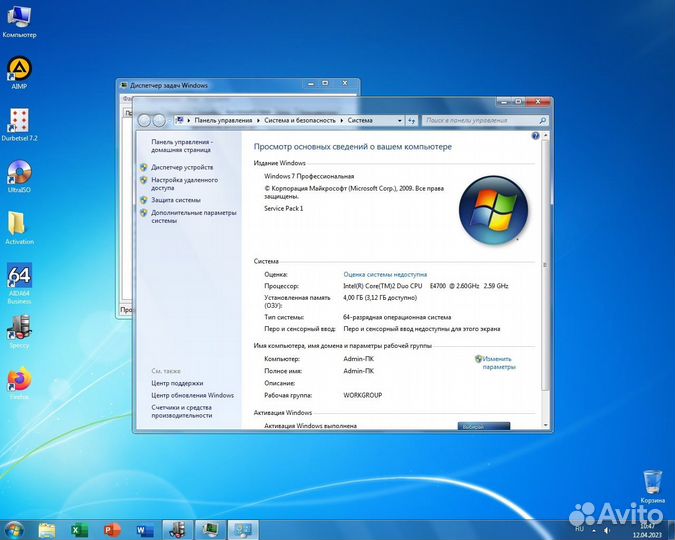
Task: Open Настройка удаленного доступа link
Action: 184,184
